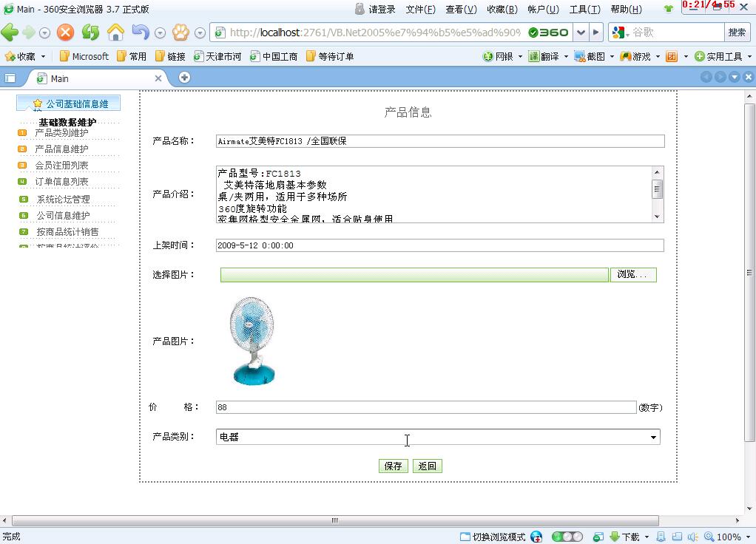This screenshot has height=544, width=756.
Task: Toggle the traffic-light switch in status bar
Action: pyautogui.click(x=567, y=537)
